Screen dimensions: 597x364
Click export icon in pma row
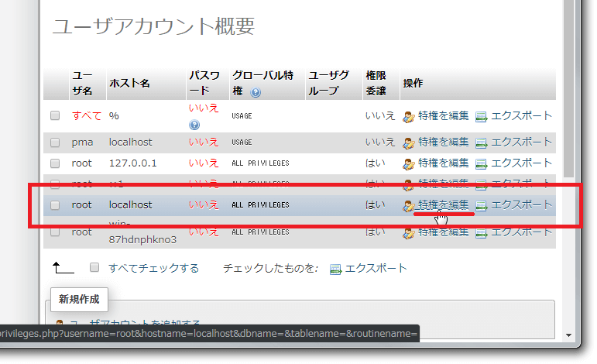click(x=481, y=143)
